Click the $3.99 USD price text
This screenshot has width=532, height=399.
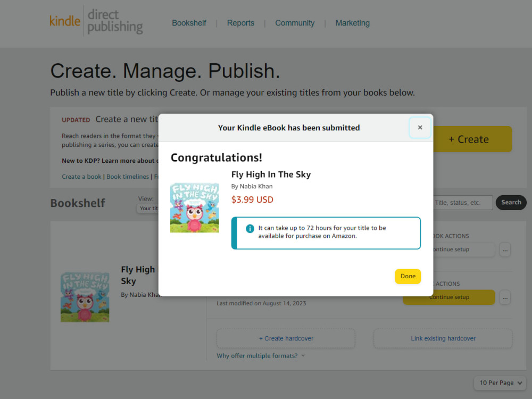252,199
